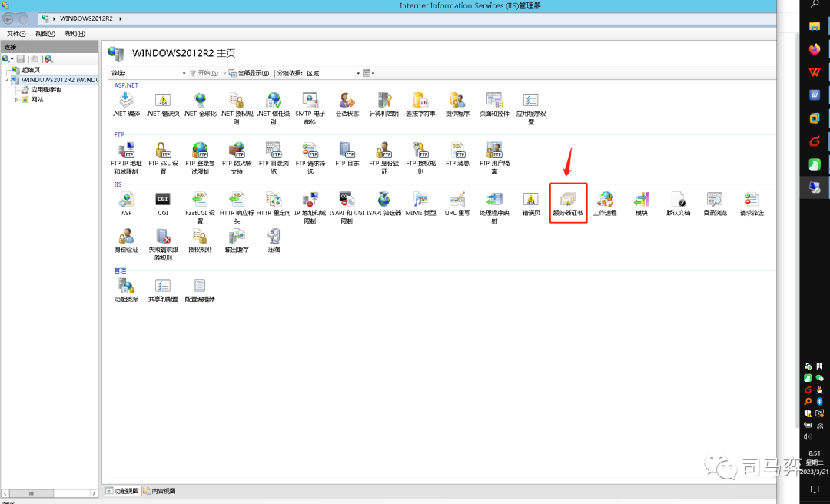Open File Explorer from the taskbar
Image resolution: width=830 pixels, height=504 pixels.
pyautogui.click(x=814, y=26)
